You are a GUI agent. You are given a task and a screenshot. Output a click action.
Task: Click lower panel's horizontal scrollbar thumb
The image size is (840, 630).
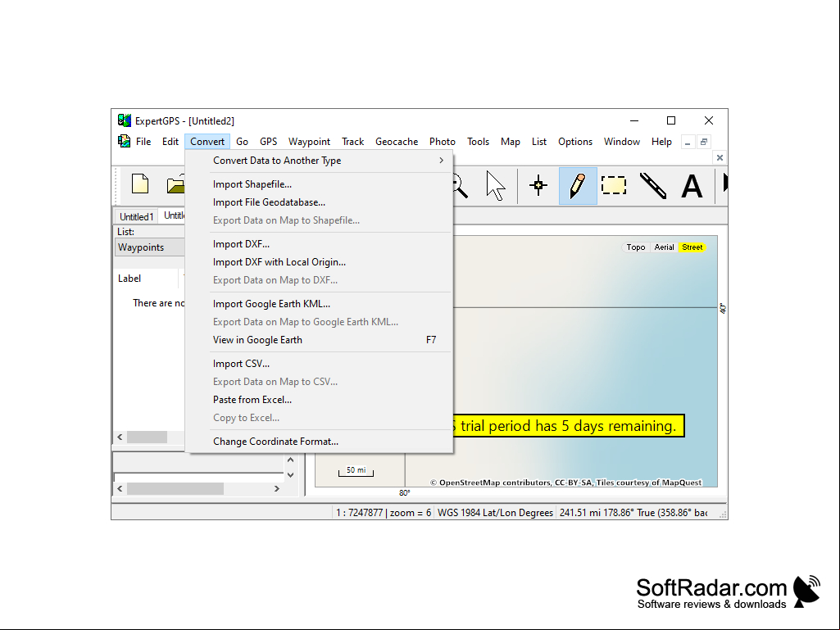click(175, 488)
